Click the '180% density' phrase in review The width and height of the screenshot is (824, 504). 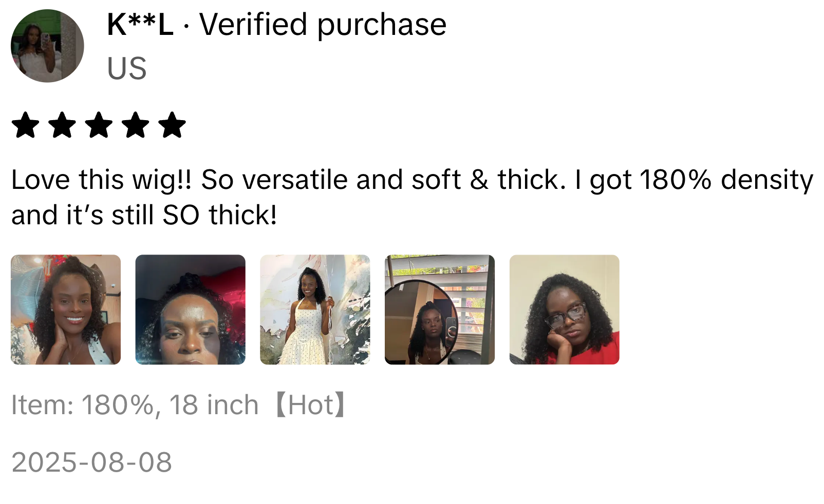pos(726,181)
